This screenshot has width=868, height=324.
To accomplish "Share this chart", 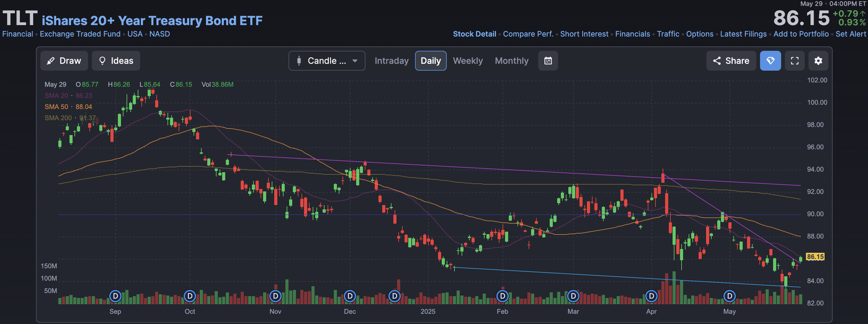I will coord(731,61).
